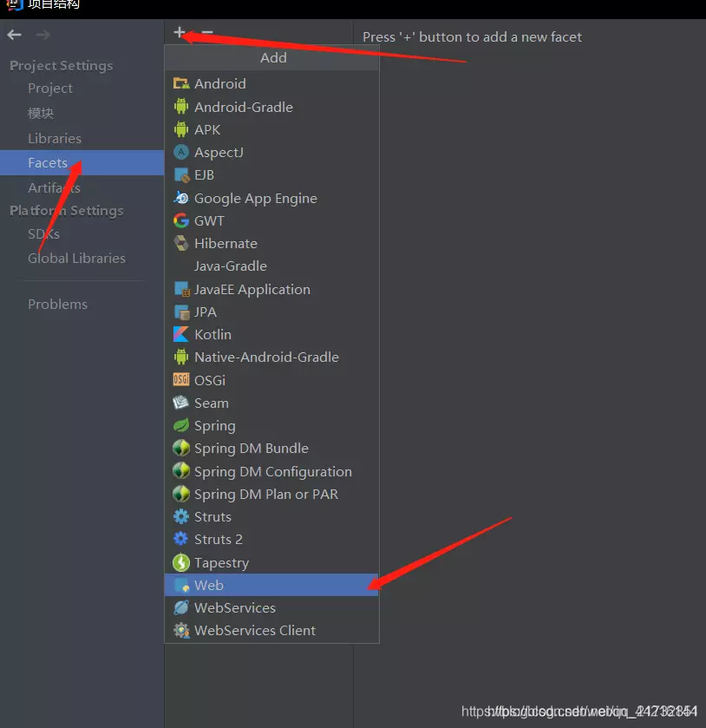Click the AspectJ label
The height and width of the screenshot is (728, 706).
pos(219,153)
